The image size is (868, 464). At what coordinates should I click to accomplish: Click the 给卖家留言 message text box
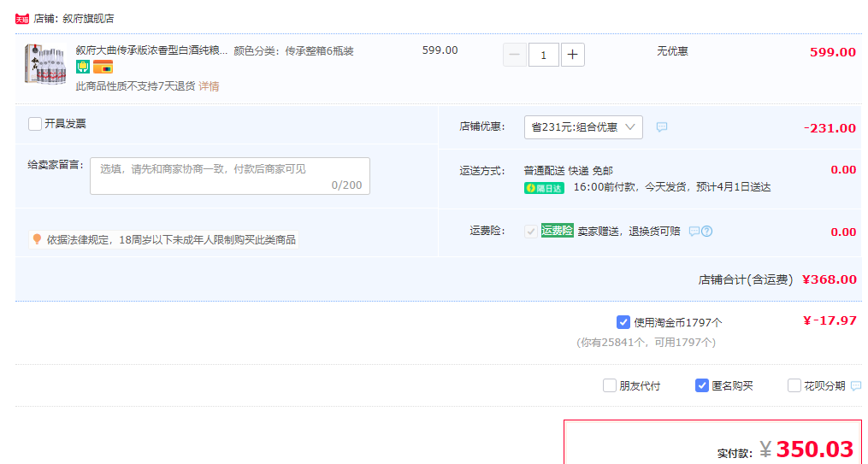pos(230,176)
